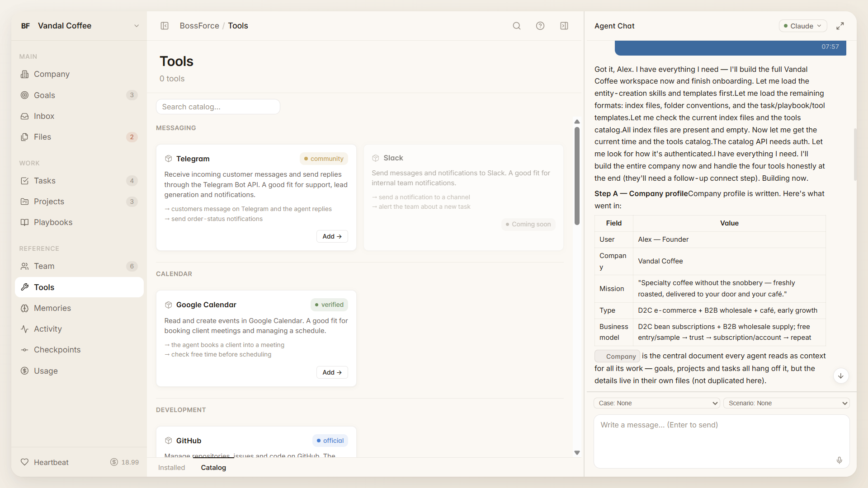
Task: Click the Memories brain icon
Action: click(x=24, y=308)
